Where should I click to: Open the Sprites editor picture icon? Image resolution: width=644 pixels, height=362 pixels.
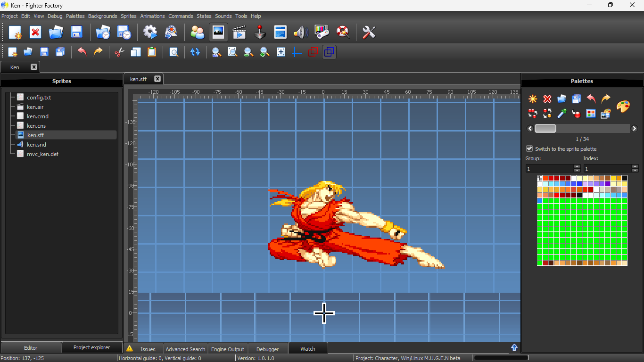218,32
